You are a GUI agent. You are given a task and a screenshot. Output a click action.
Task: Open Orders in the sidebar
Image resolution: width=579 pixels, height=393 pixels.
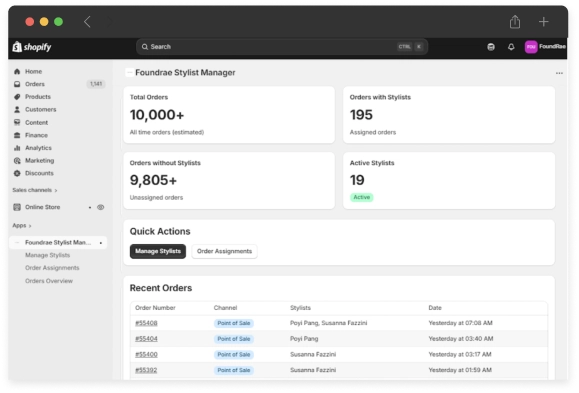35,84
